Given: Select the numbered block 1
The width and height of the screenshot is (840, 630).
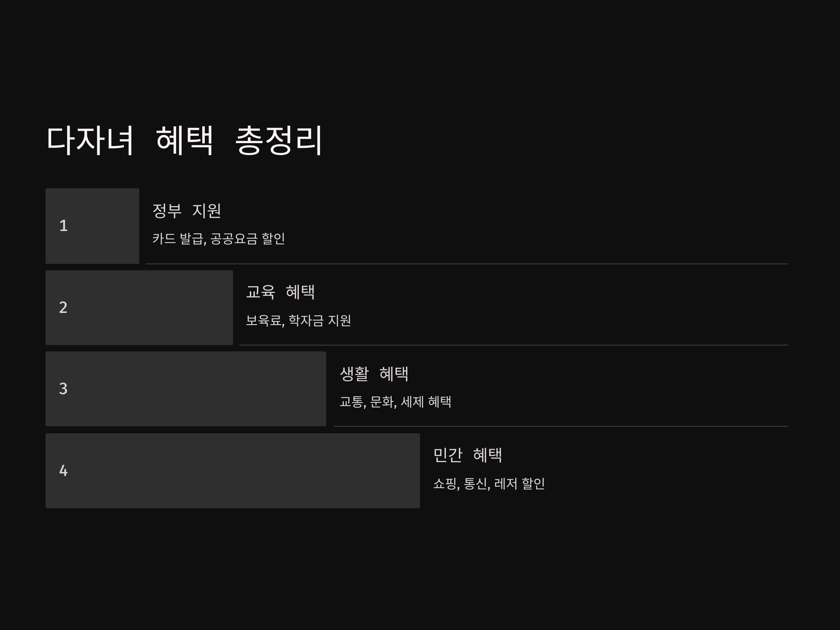Looking at the screenshot, I should pos(92,226).
